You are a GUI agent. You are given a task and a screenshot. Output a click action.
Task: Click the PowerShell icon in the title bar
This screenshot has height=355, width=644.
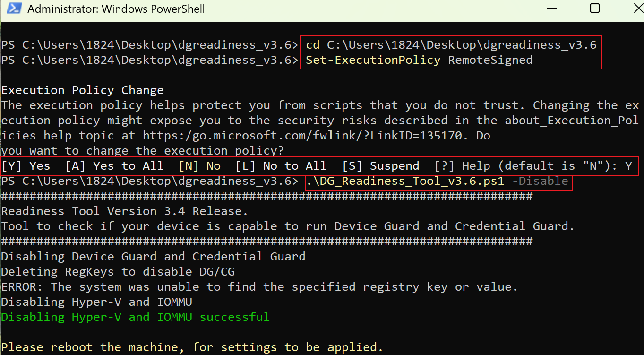pos(15,9)
